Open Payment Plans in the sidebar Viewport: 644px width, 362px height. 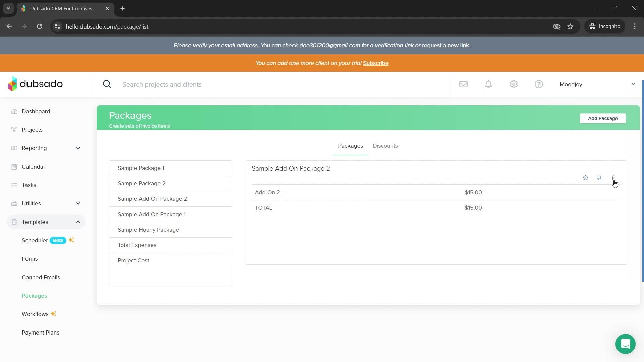(41, 333)
